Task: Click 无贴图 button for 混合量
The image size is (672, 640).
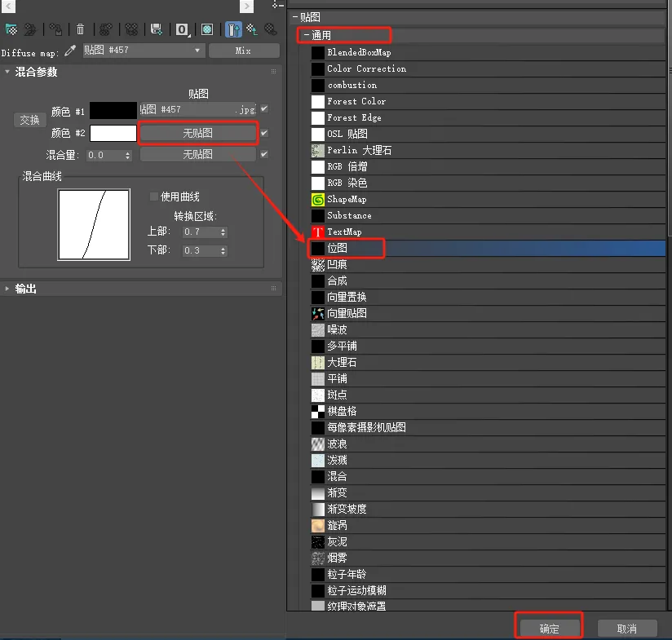Action: 198,154
